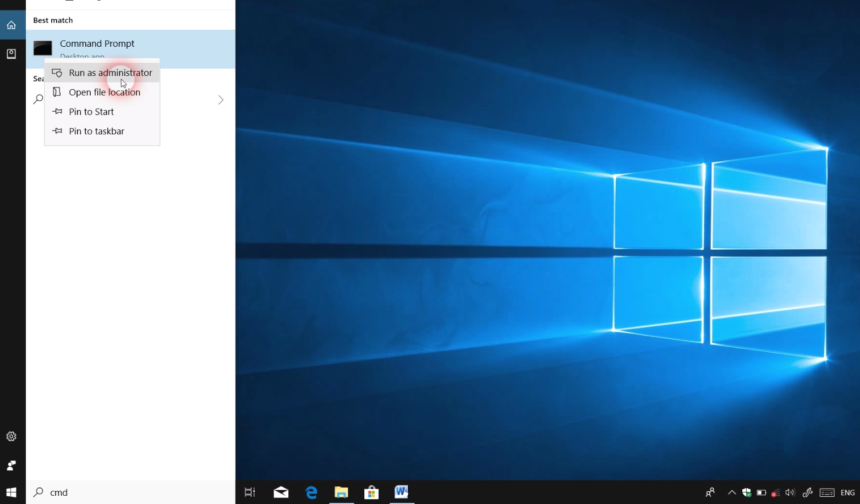Open File Explorer from the taskbar
This screenshot has height=504, width=860.
[x=341, y=492]
